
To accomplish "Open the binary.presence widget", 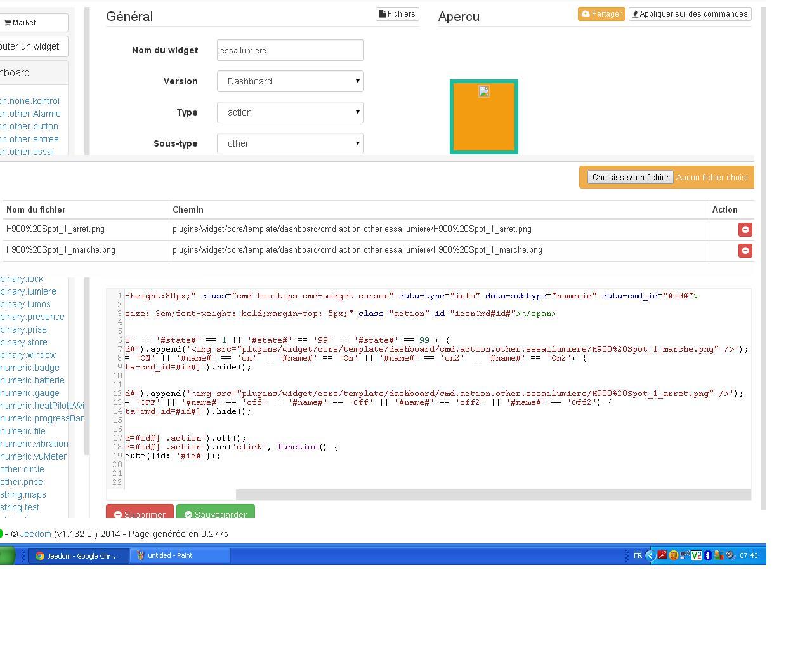I will [x=32, y=317].
